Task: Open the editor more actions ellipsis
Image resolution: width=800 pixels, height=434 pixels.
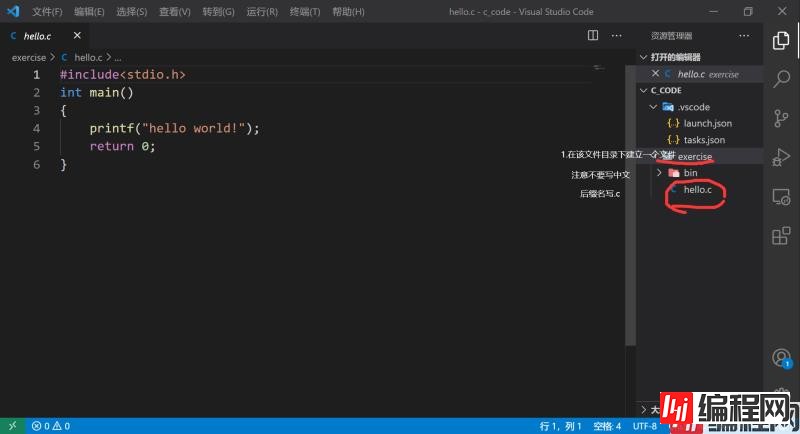Action: point(618,35)
